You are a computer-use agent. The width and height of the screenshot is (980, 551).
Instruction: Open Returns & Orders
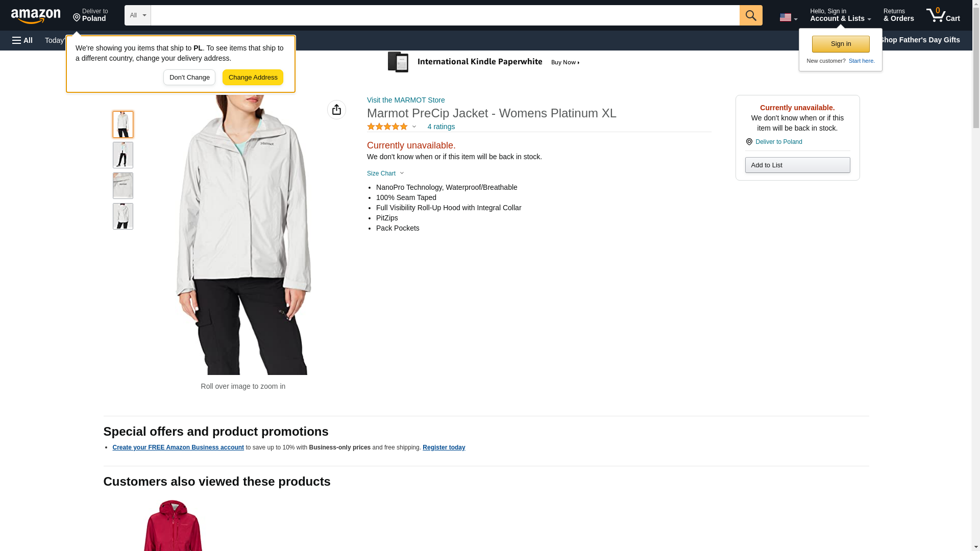898,15
